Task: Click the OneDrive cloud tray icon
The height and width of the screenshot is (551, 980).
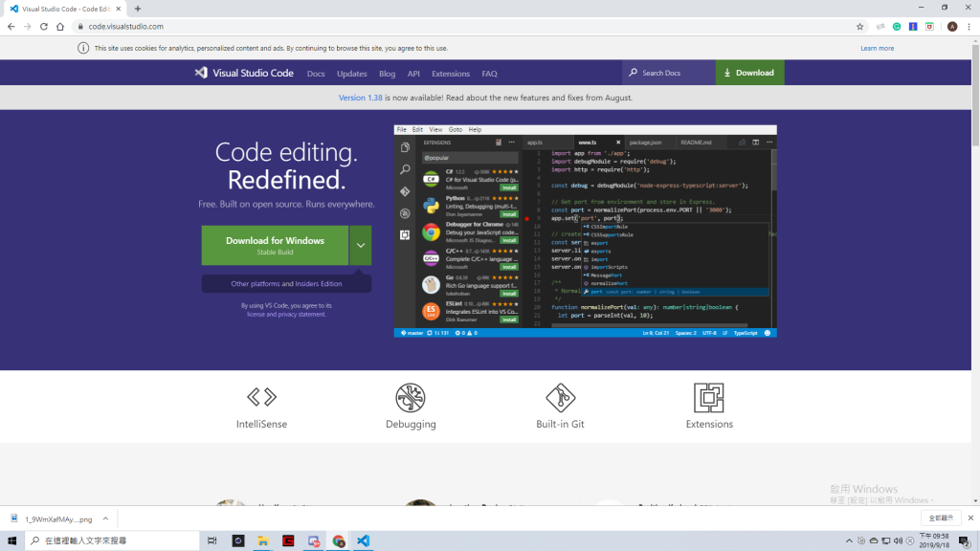Action: pos(874,541)
